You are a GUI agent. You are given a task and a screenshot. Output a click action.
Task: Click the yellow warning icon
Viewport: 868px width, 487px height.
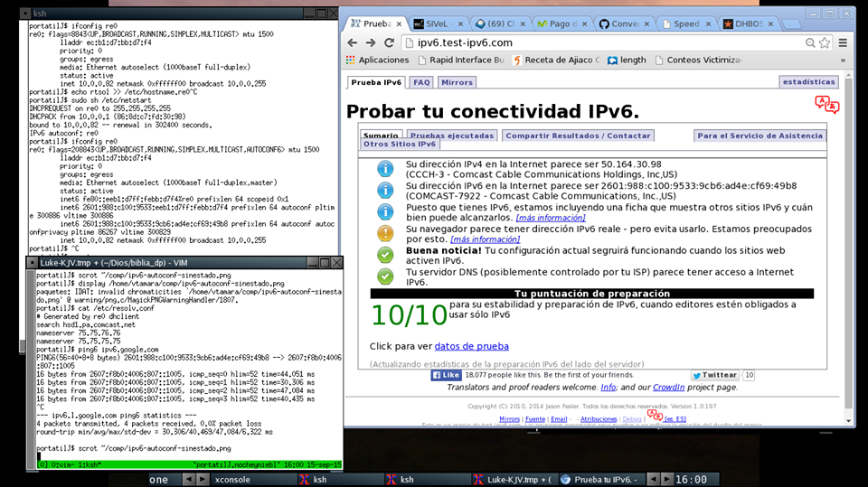pos(385,233)
